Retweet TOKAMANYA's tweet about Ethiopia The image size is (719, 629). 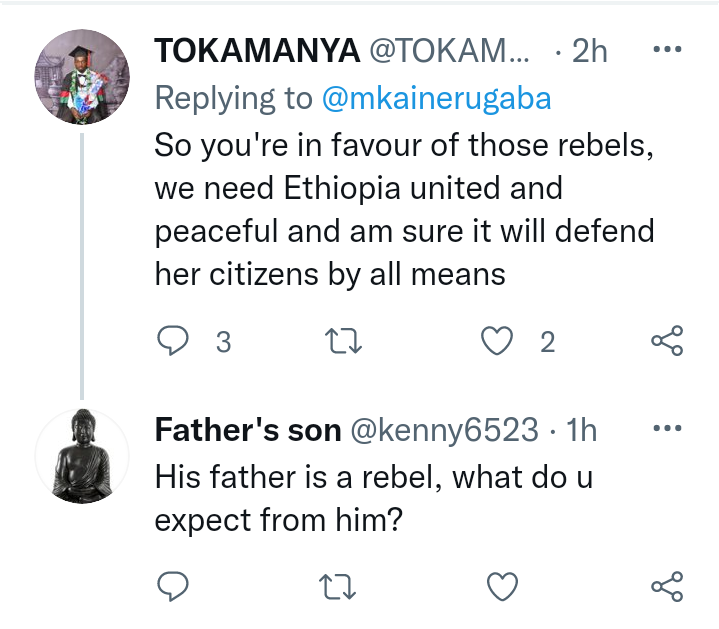pyautogui.click(x=343, y=341)
